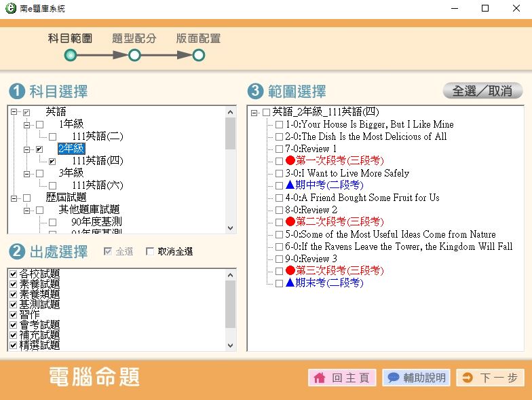Check 3-0:I Want to Live More Safely box
The width and height of the screenshot is (532, 400).
click(x=280, y=174)
